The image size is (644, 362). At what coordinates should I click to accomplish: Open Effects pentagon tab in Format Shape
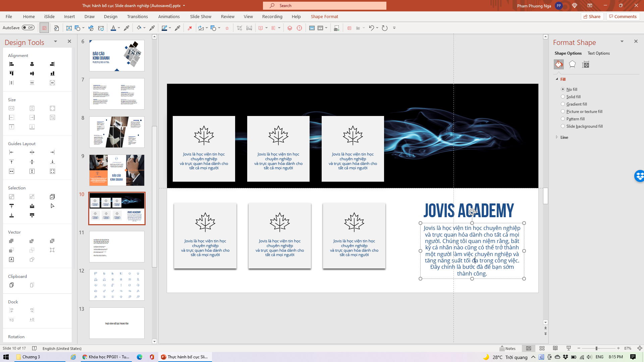(x=572, y=64)
